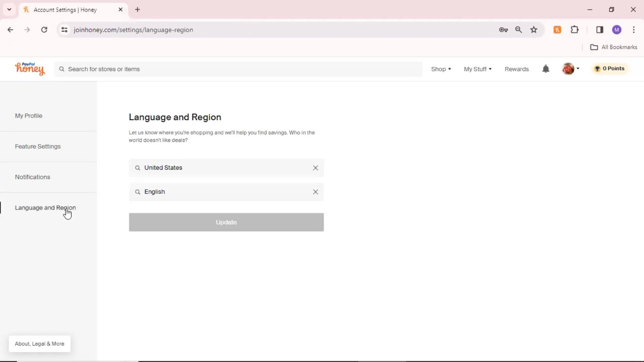
Task: Click the Language and Region sidebar item
Action: click(45, 207)
